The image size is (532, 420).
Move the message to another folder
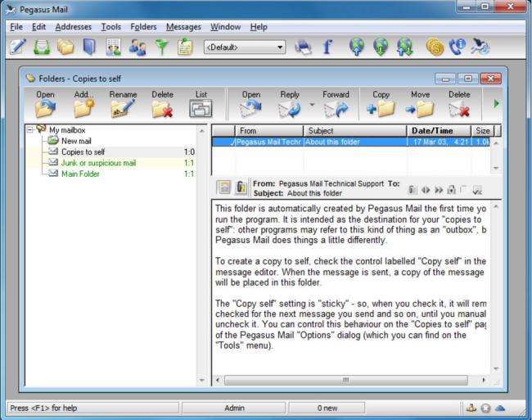click(420, 104)
